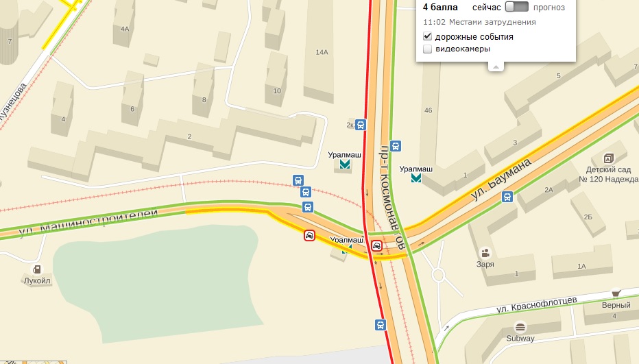Screen dimensions: 639x364
Task: Click Верный shop icon
Action: [616, 293]
